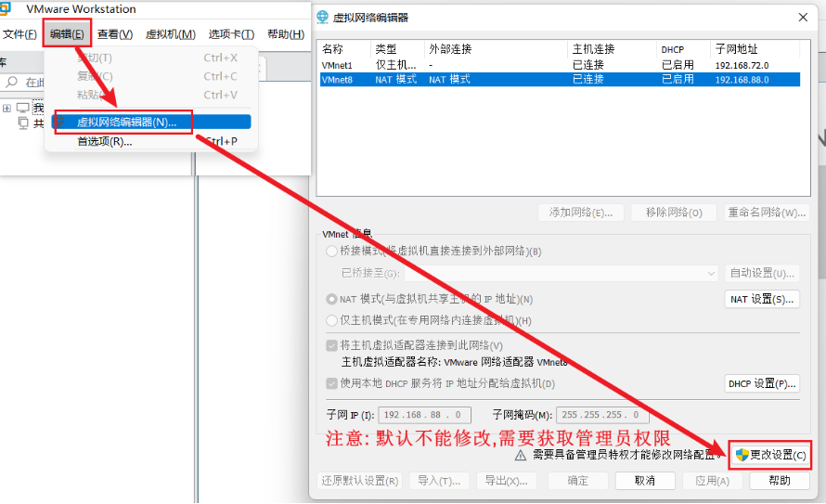This screenshot has width=826, height=504.
Task: Click the library search field
Action: 24,83
